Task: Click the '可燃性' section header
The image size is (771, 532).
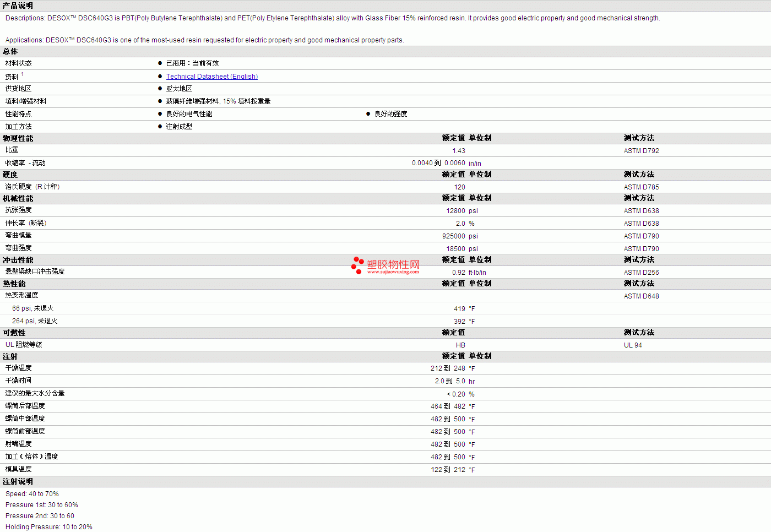Action: coord(14,333)
